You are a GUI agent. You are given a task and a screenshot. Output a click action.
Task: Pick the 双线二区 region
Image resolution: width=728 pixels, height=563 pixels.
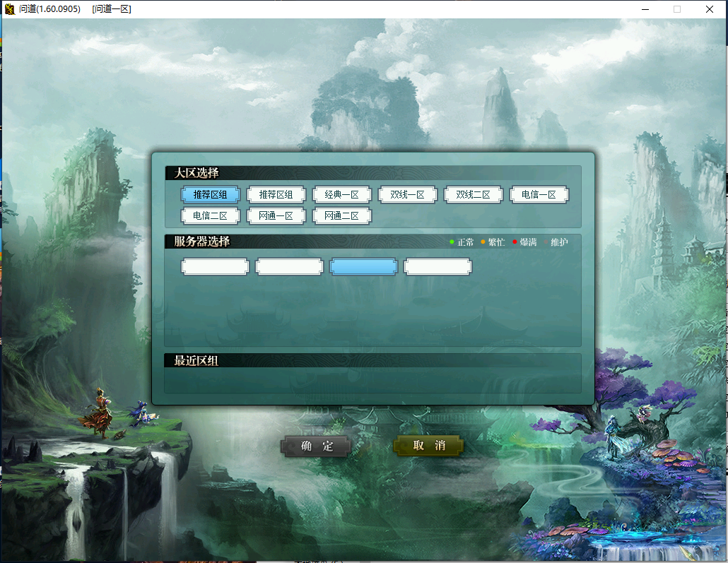(473, 194)
